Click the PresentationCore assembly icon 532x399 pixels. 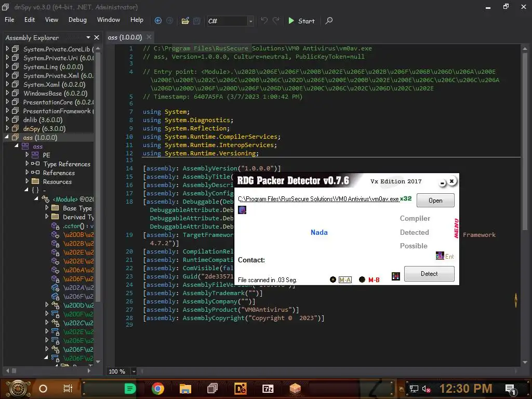[15, 102]
